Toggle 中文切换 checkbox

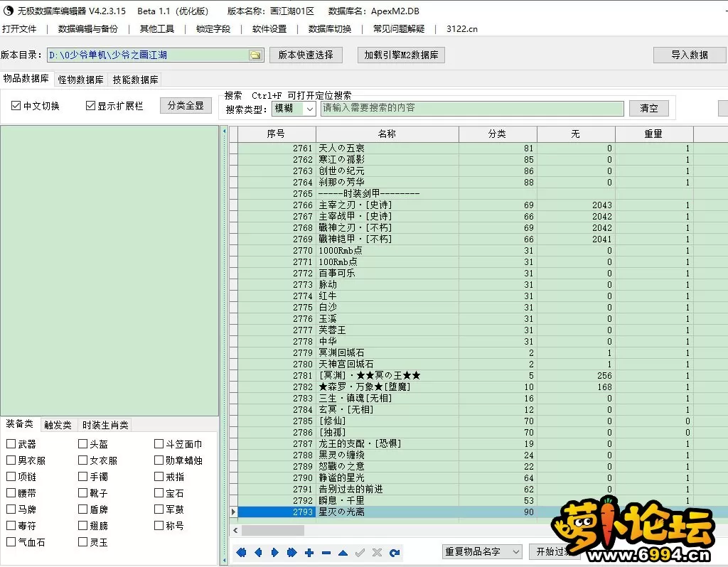point(16,106)
